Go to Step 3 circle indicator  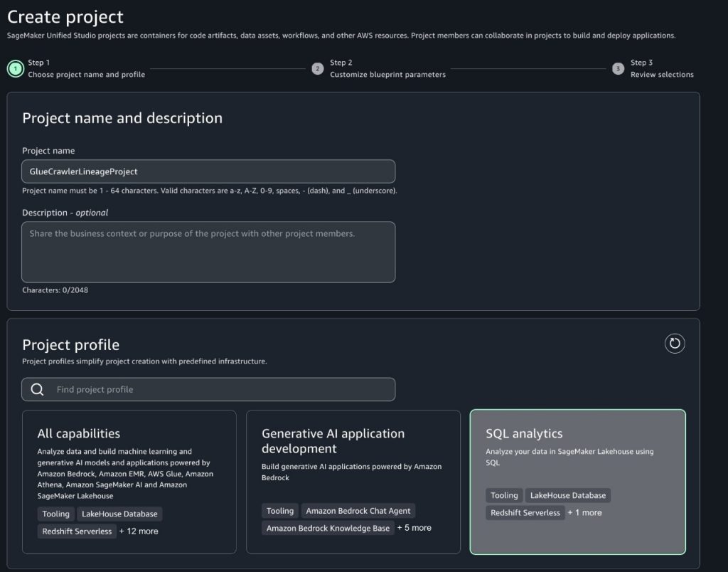coord(618,69)
